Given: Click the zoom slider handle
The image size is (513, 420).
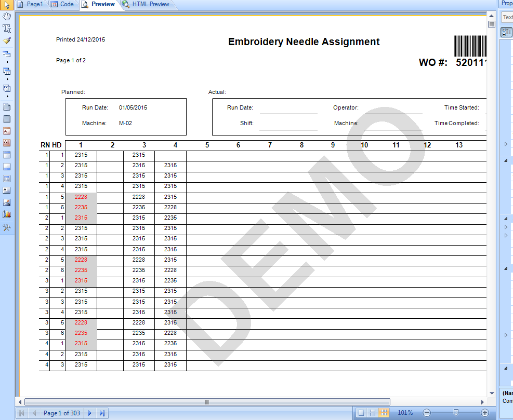Looking at the screenshot, I should (x=456, y=413).
